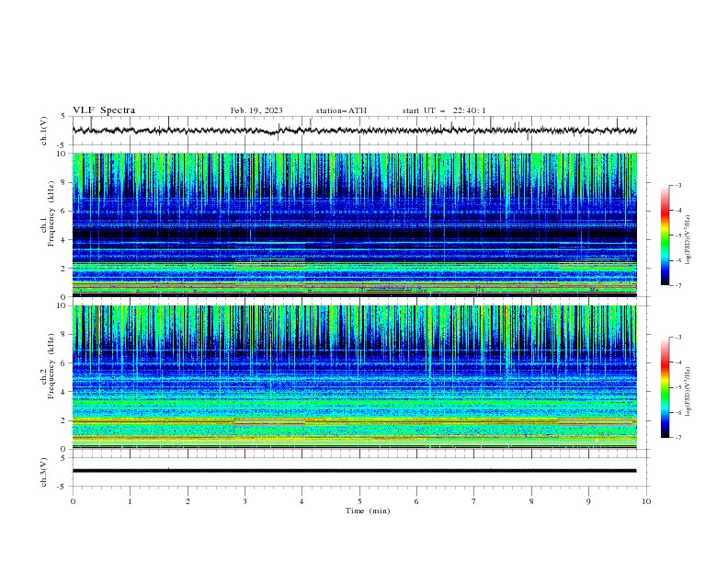Select the "start UT = 22:40:1" header text
Screen dimensions: 728x563
click(444, 110)
